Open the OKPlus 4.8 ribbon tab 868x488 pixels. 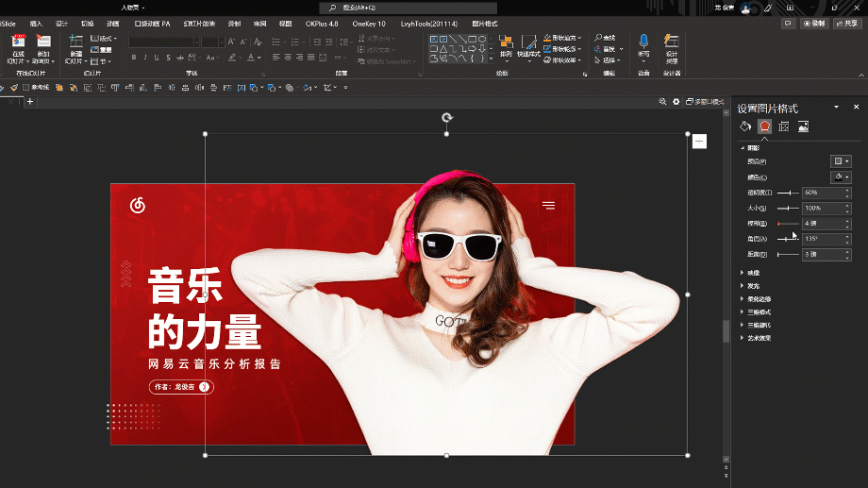(322, 24)
